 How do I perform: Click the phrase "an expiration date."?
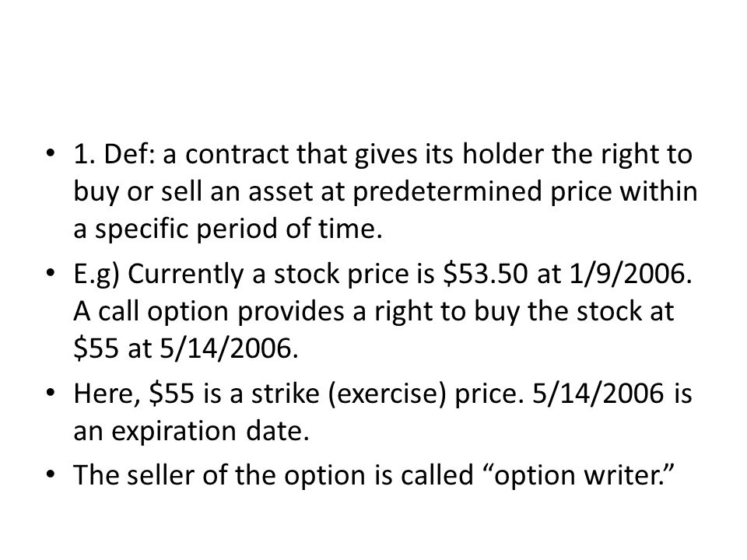(191, 432)
